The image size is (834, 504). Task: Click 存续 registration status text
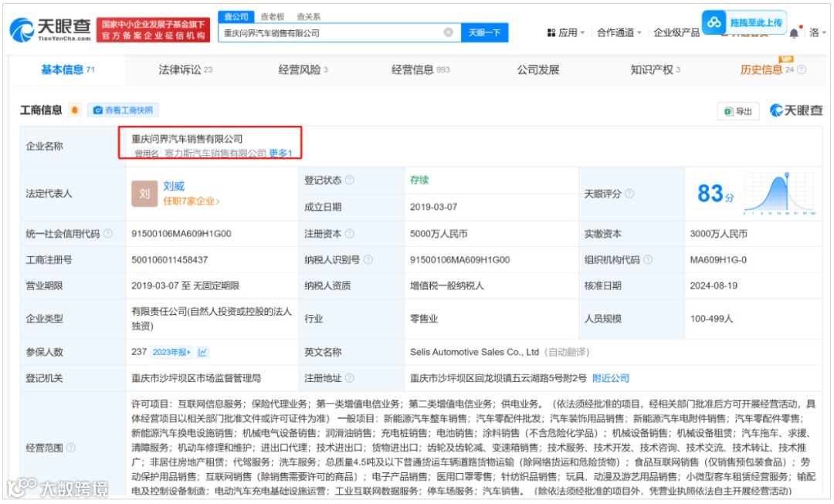click(419, 180)
